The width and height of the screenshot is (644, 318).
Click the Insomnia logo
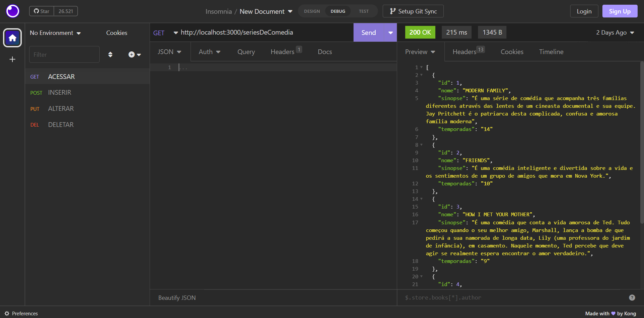12,11
